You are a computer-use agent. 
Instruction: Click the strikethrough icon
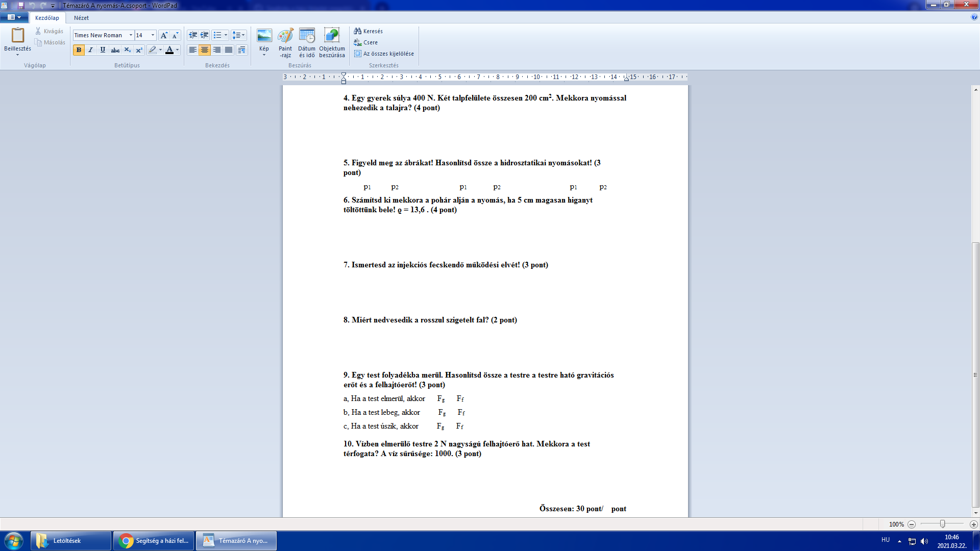point(115,50)
